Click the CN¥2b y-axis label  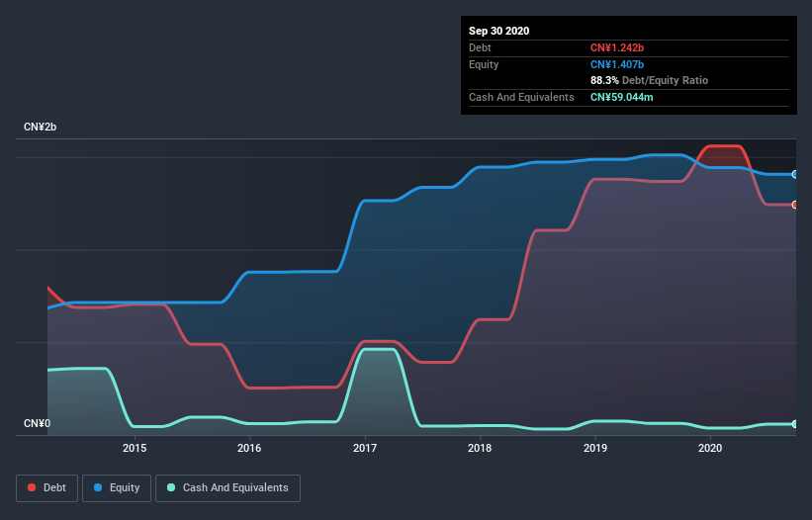tap(40, 127)
